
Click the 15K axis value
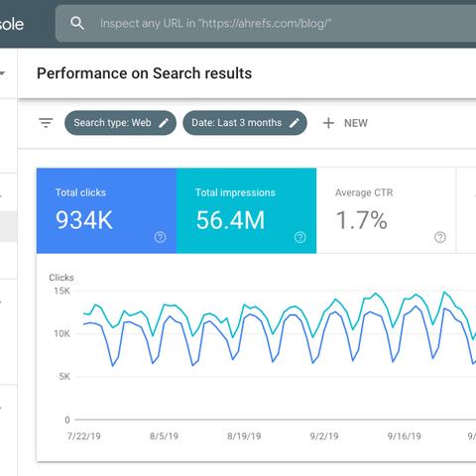tap(62, 291)
